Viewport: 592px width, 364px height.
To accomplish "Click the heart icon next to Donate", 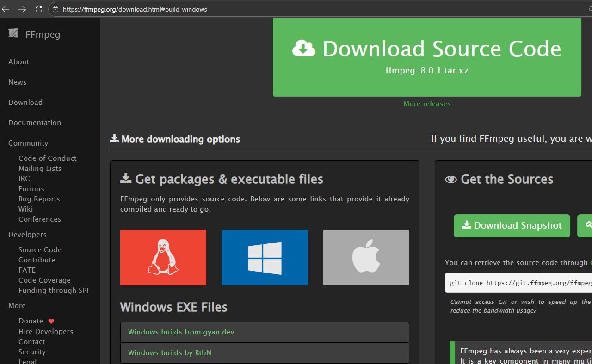I will coord(51,321).
